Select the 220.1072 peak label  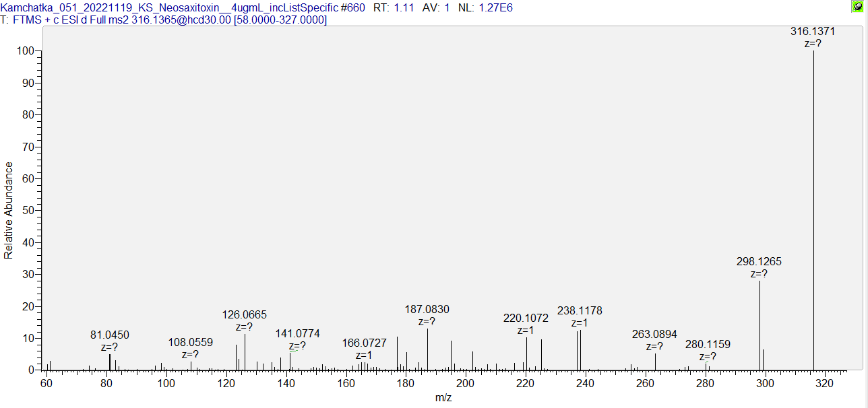[x=526, y=318]
